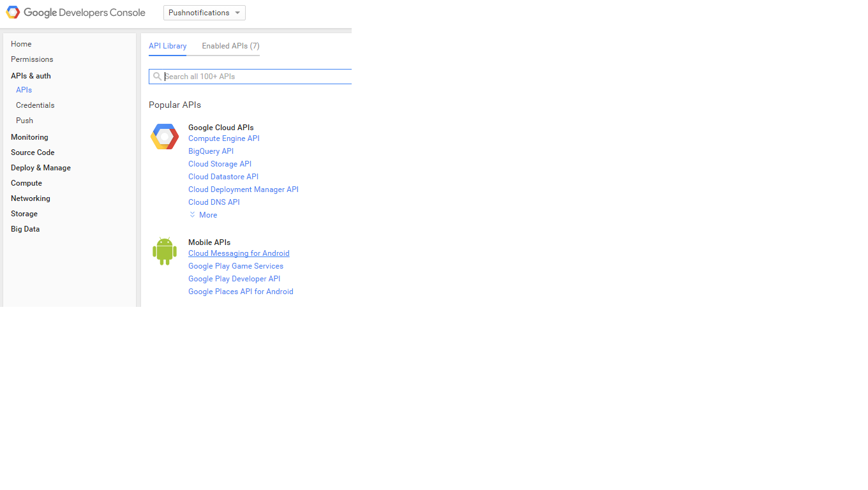Open Source Code section
Screen dimensions: 868x490
33,152
